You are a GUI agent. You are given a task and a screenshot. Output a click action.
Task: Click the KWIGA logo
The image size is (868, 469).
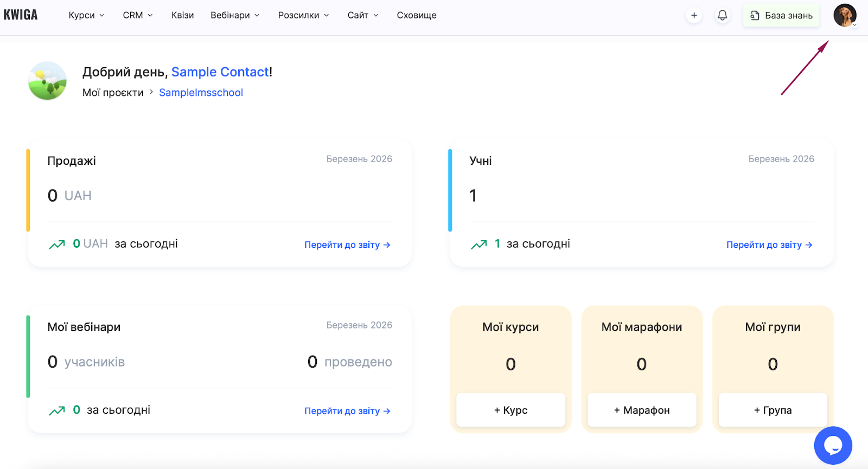coord(21,15)
